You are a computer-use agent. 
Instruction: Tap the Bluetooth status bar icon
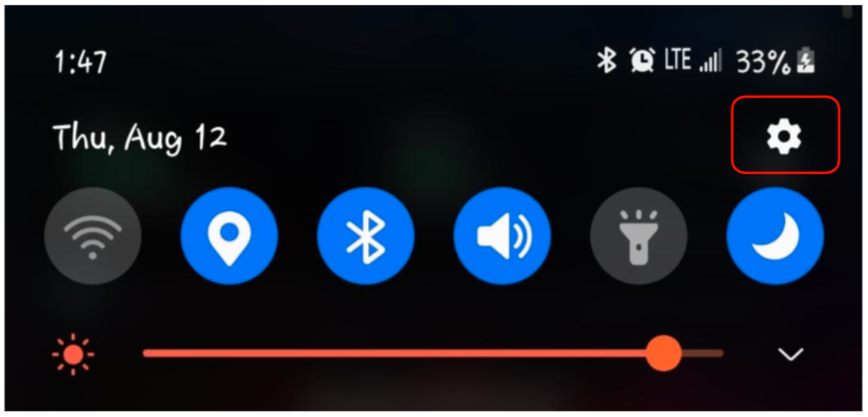pyautogui.click(x=606, y=61)
